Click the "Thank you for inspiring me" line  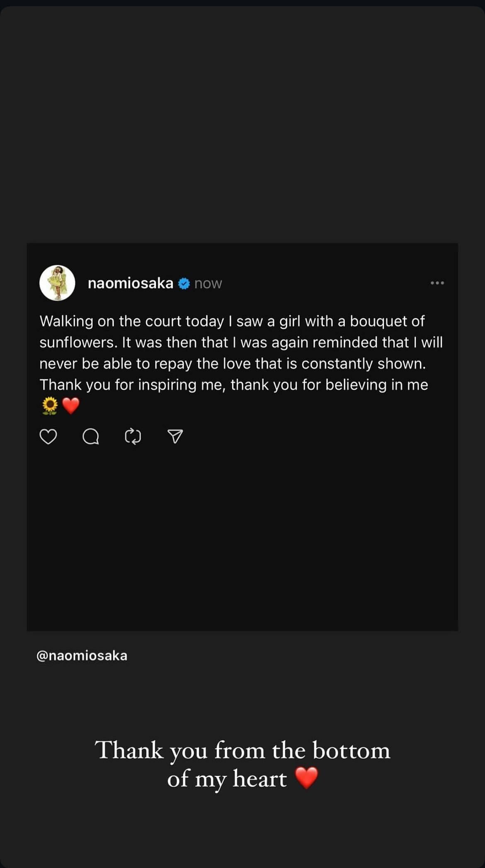(x=233, y=385)
